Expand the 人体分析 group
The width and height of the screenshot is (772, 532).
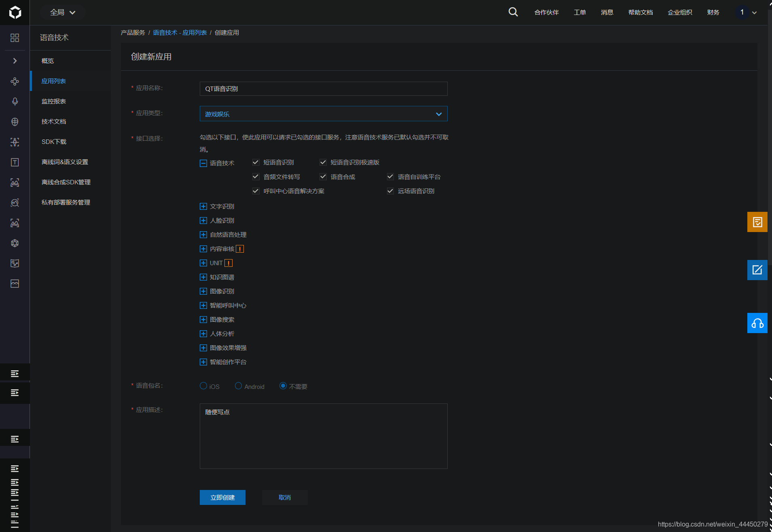[x=203, y=334]
